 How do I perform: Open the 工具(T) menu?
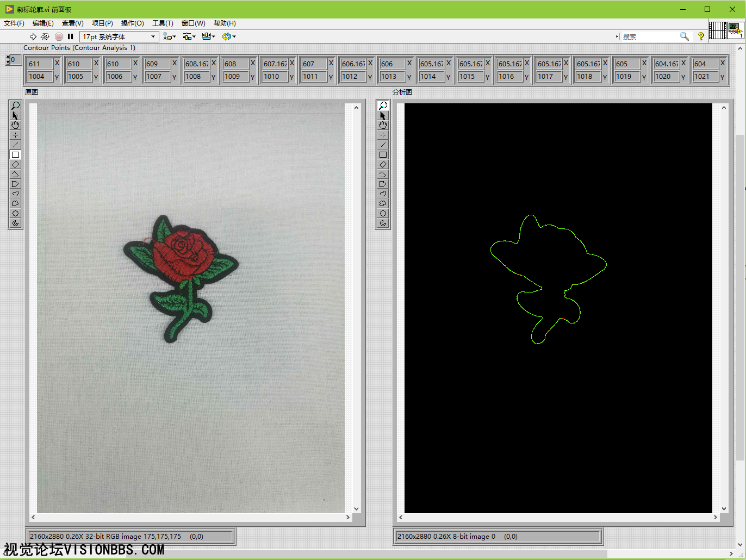point(163,23)
